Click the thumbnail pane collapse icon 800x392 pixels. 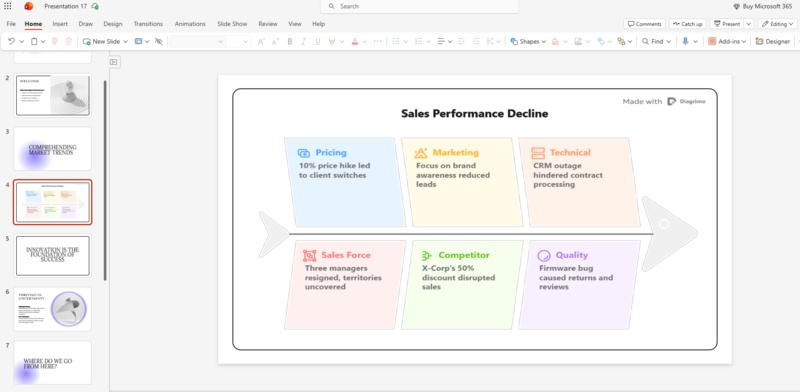pos(114,62)
